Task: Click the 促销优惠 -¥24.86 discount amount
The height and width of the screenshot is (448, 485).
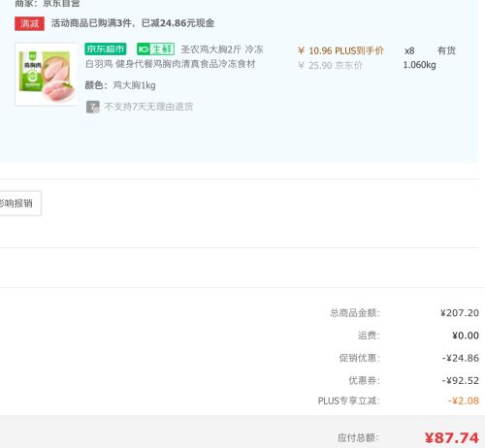Action: point(461,358)
